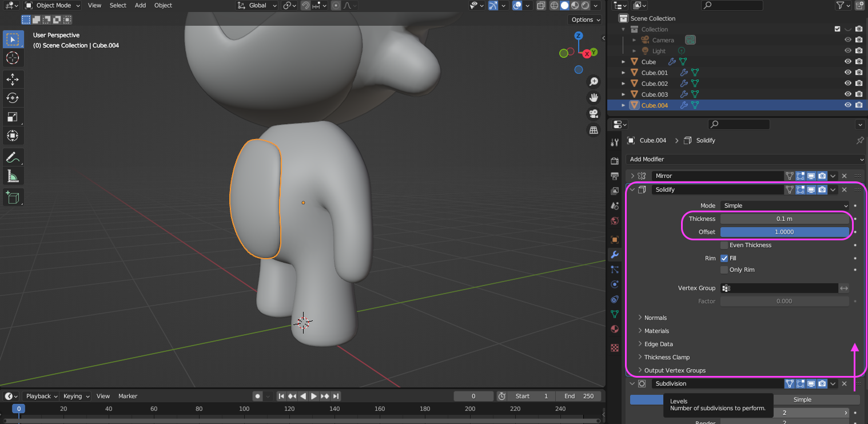Select the Scale tool

pyautogui.click(x=13, y=117)
